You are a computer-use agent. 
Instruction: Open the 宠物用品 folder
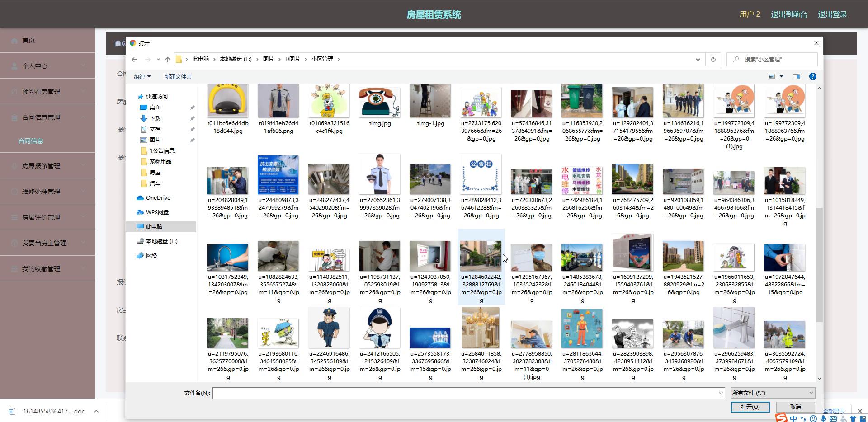click(x=160, y=161)
